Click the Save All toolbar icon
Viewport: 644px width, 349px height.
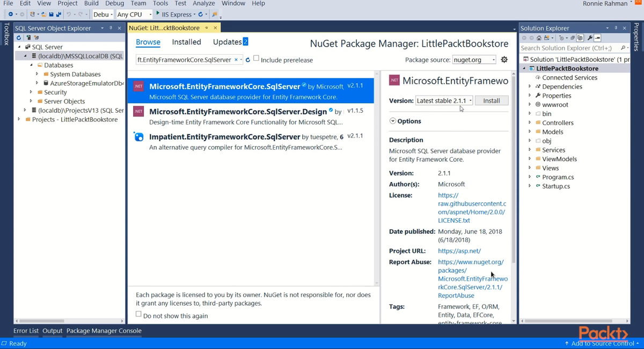click(58, 14)
